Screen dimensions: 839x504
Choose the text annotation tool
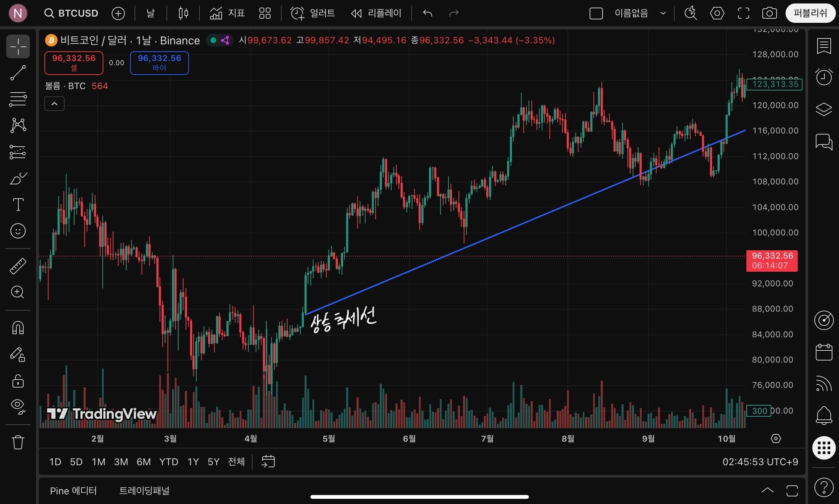pos(18,204)
